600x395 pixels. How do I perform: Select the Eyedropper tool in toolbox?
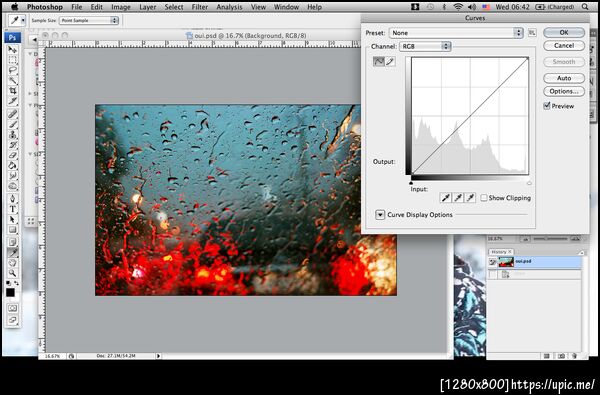12,252
